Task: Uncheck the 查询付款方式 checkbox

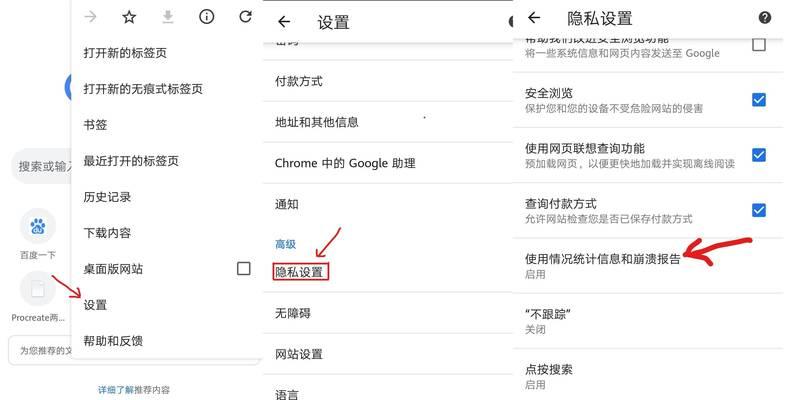Action: point(759,210)
